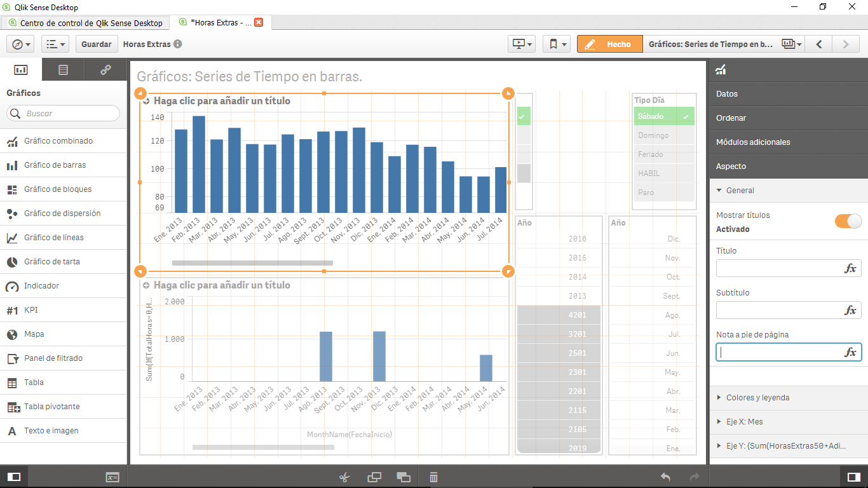Click bottom chart's add-title placeholder
The image size is (868, 488).
point(222,285)
